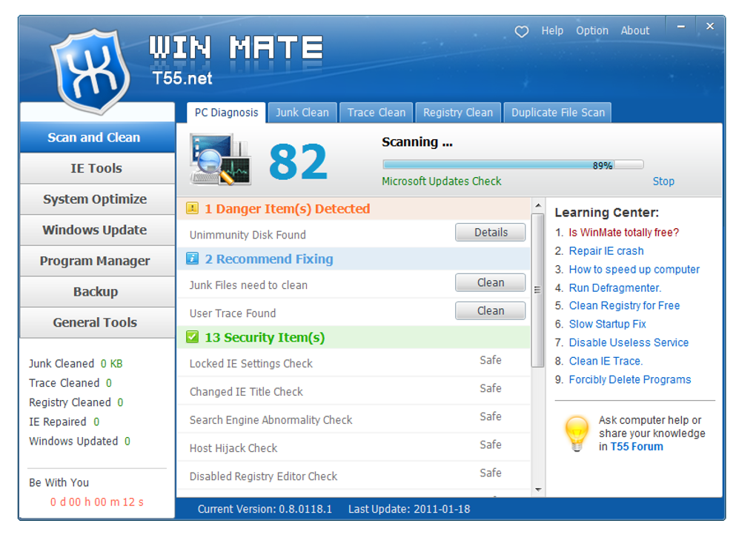Click the blue info icon beside Recommend Fixing
756x549 pixels.
[x=192, y=259]
